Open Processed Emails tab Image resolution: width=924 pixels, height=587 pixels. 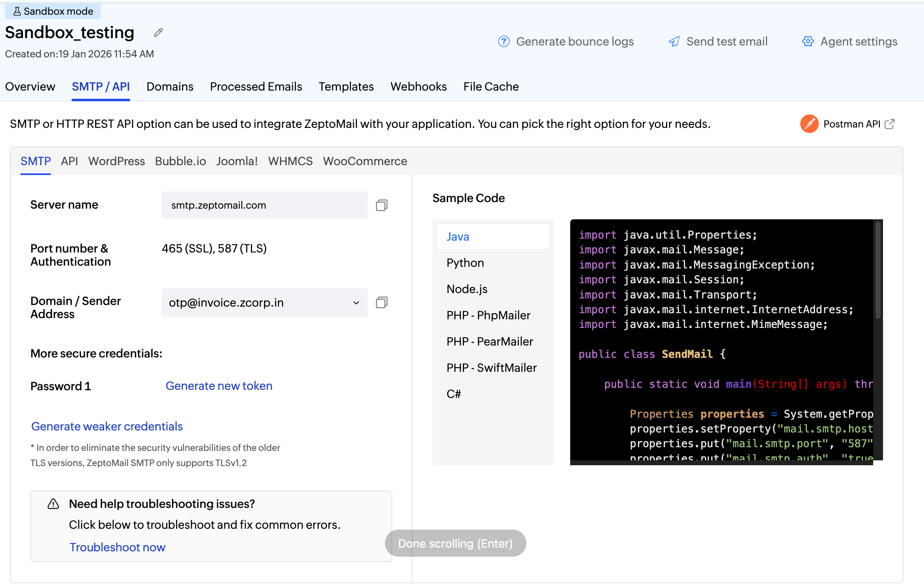[x=256, y=86]
